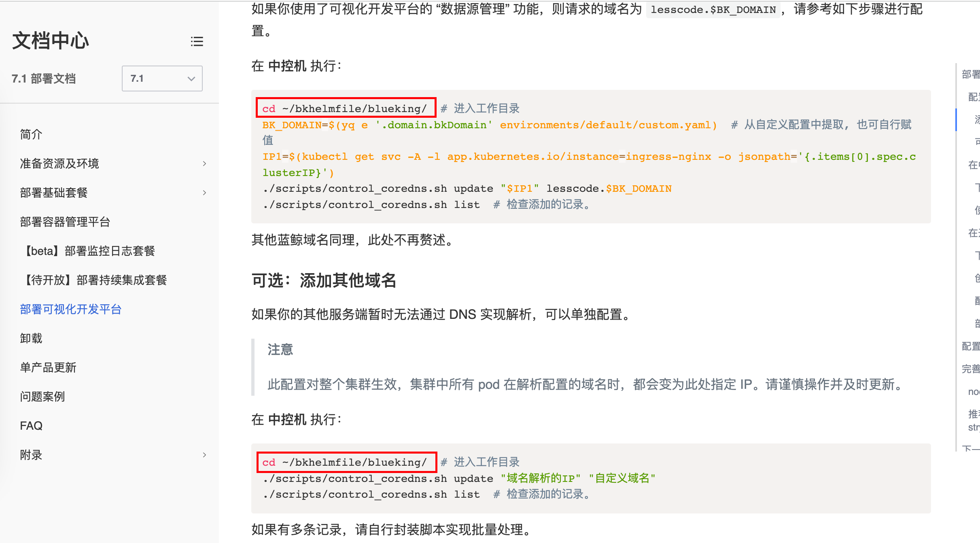Select 部署可视化开发平台 in sidebar
The image size is (980, 543).
(71, 309)
